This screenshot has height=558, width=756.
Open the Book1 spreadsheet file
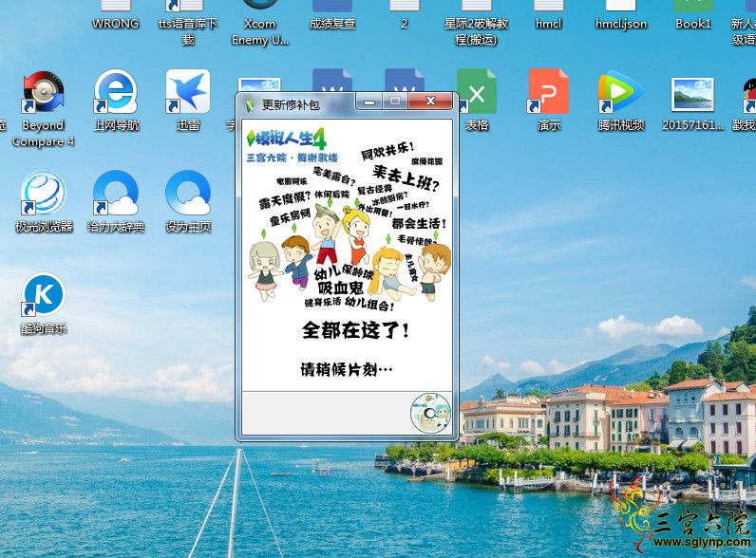692,15
